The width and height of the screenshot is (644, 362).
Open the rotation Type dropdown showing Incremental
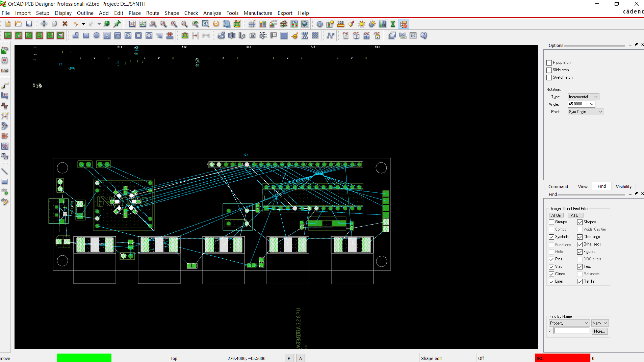(583, 97)
